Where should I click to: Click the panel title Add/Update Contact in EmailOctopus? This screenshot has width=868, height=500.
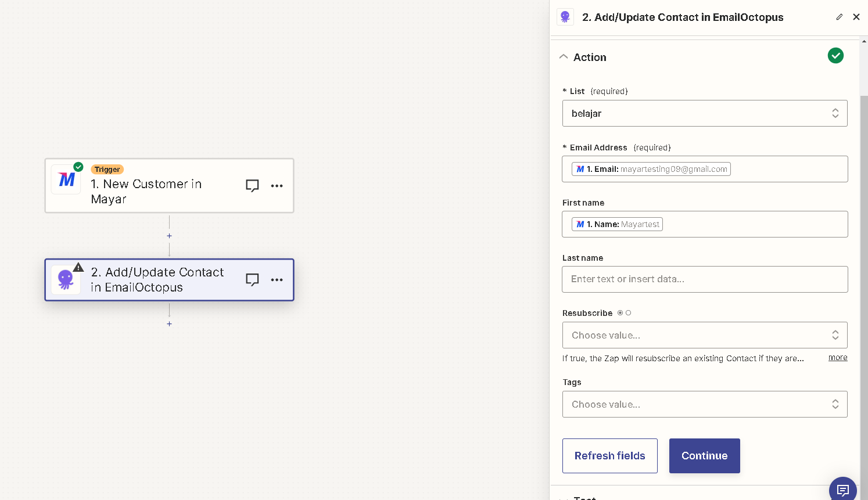click(x=683, y=17)
